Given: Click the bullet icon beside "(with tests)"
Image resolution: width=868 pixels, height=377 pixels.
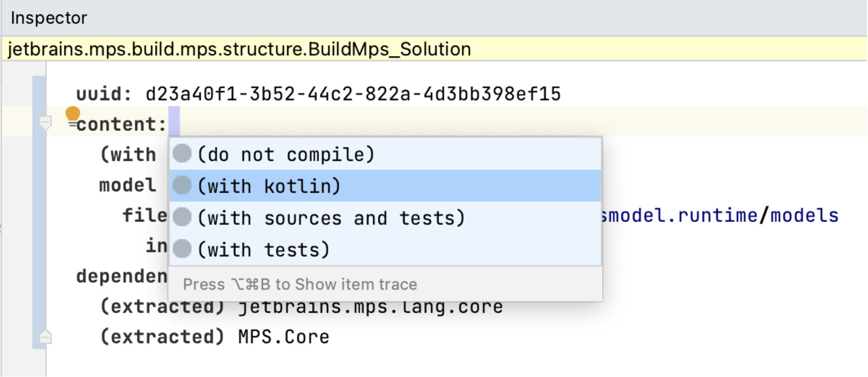Looking at the screenshot, I should tap(182, 249).
